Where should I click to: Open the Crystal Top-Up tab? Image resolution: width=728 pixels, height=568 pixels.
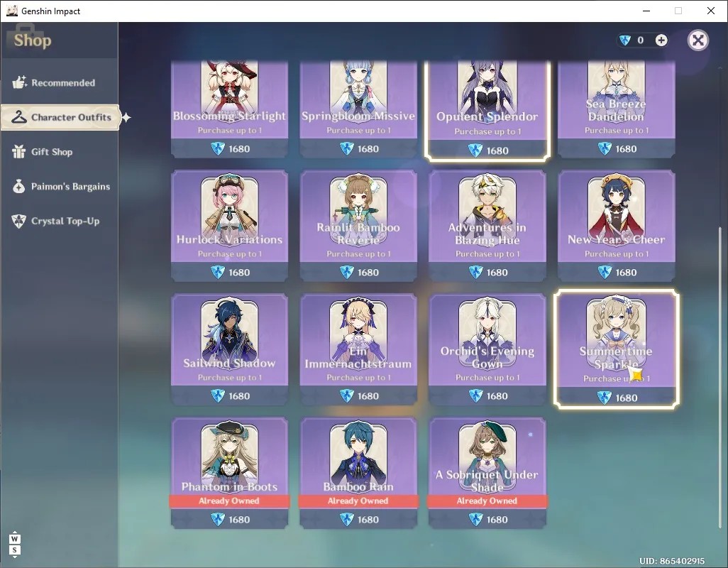point(60,221)
